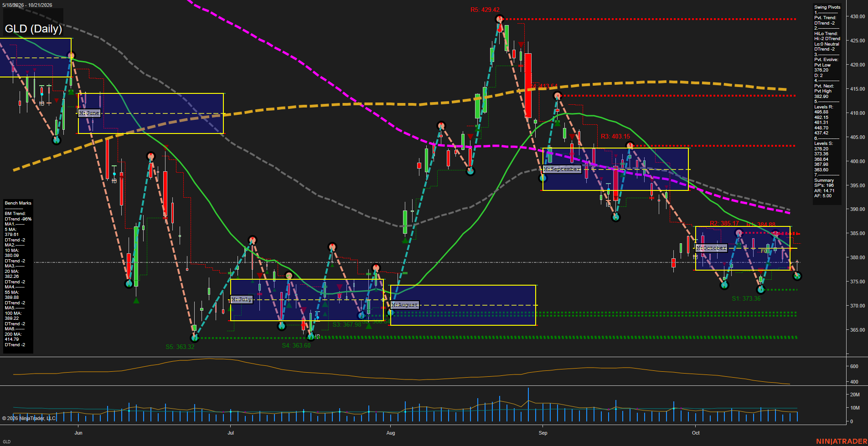Click the Swing Pivots panel heading

(827, 7)
